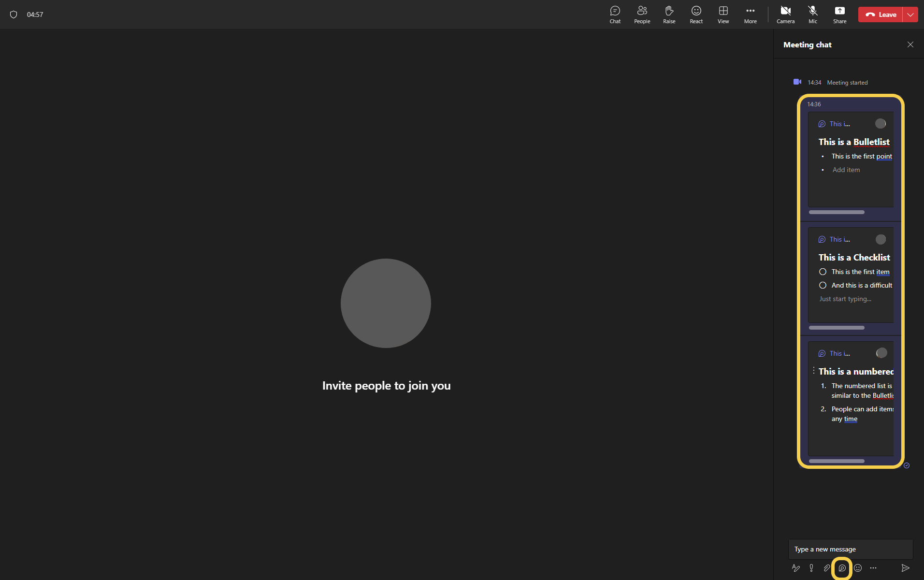Open the More actions meeting menu

pyautogui.click(x=750, y=14)
